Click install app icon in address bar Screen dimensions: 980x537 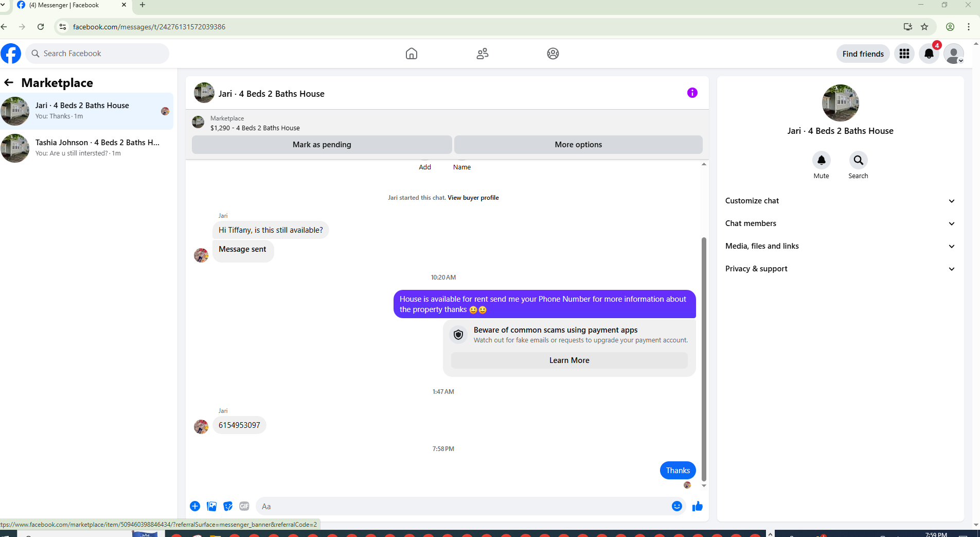coord(908,27)
